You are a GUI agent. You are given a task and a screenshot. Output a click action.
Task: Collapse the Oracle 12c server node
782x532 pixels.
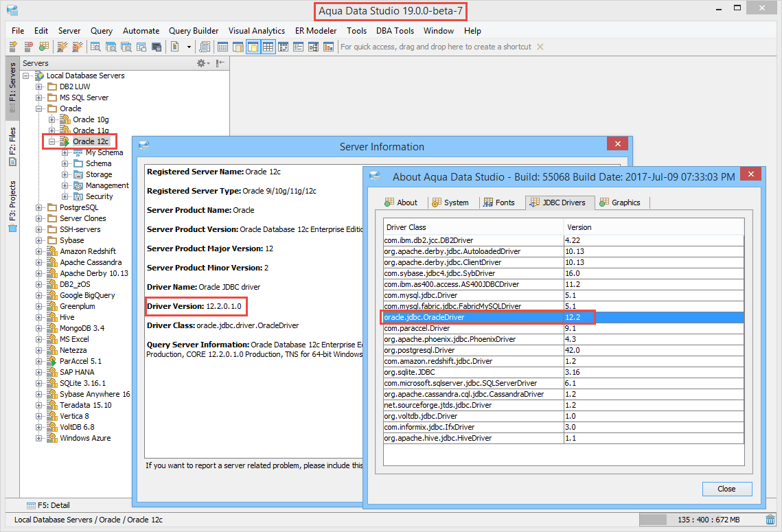[x=52, y=141]
